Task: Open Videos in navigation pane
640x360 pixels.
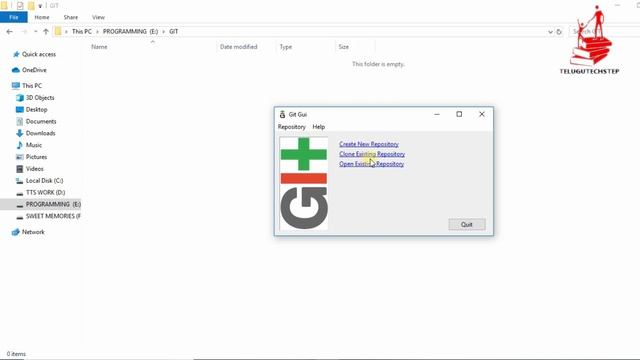Action: pyautogui.click(x=34, y=169)
